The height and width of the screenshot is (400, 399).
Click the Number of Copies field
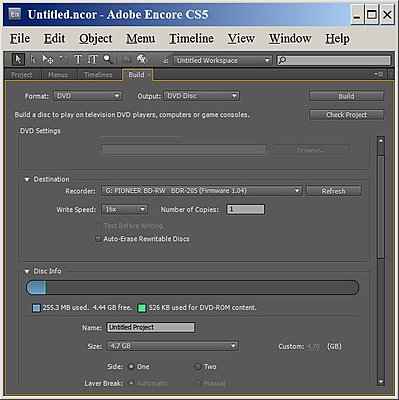[246, 209]
